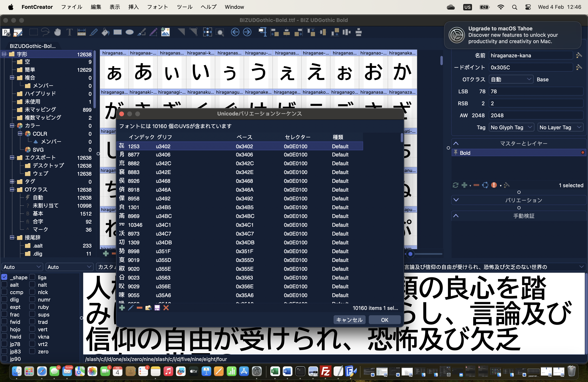Click the ellipse shape tool

click(129, 32)
